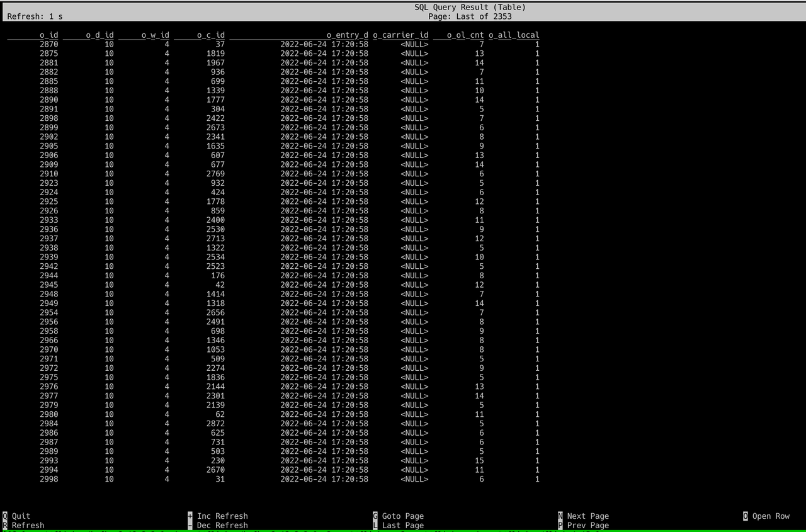Click the + badge to increase refresh rate
Viewport: 806px width, 532px height.
pos(190,516)
